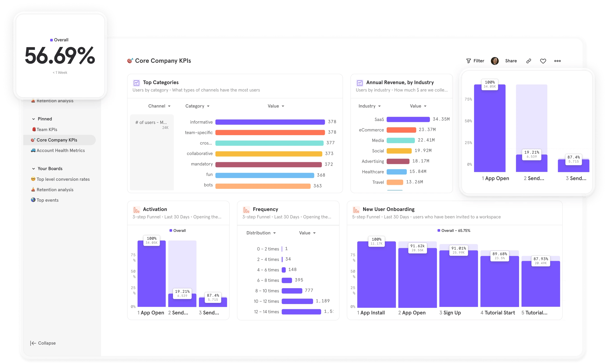Copy the dashboard link
This screenshot has width=608, height=364.
(x=529, y=61)
